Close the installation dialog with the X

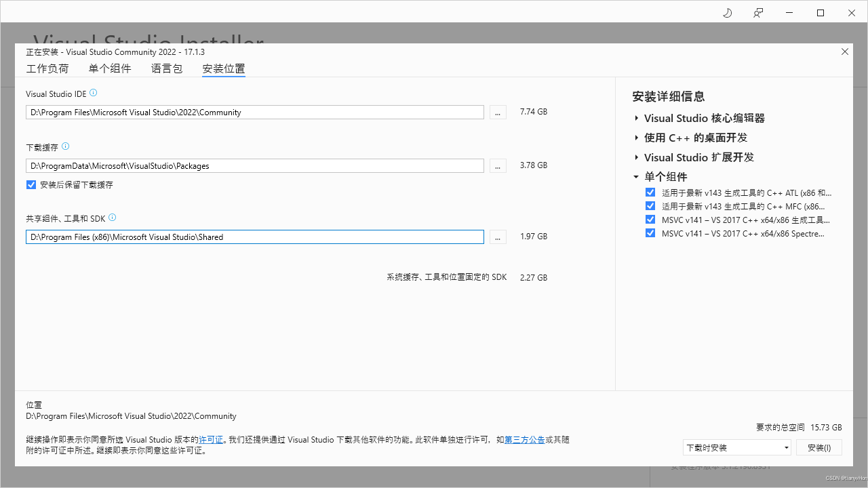point(845,52)
